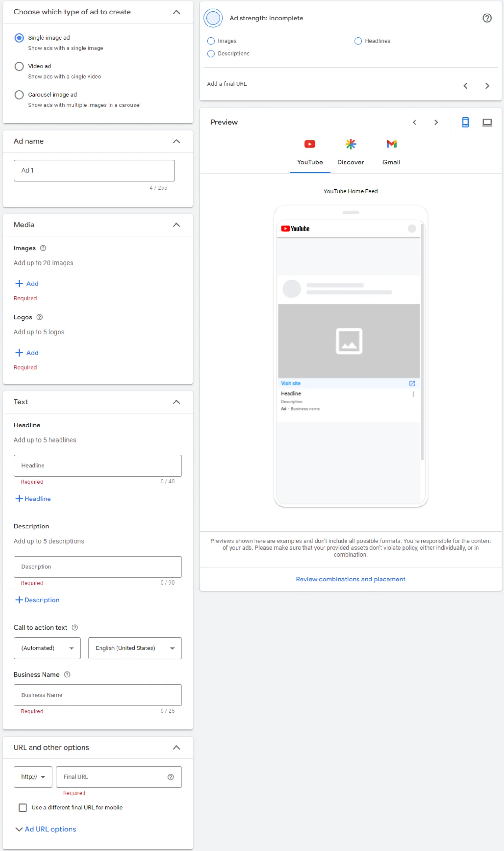Image resolution: width=504 pixels, height=851 pixels.
Task: Click the account avatar in YouTube preview
Action: pos(412,229)
